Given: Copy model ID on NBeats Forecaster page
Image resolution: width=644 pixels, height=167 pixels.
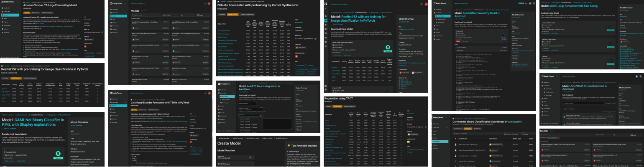Looking at the screenshot, I should click(315, 39).
